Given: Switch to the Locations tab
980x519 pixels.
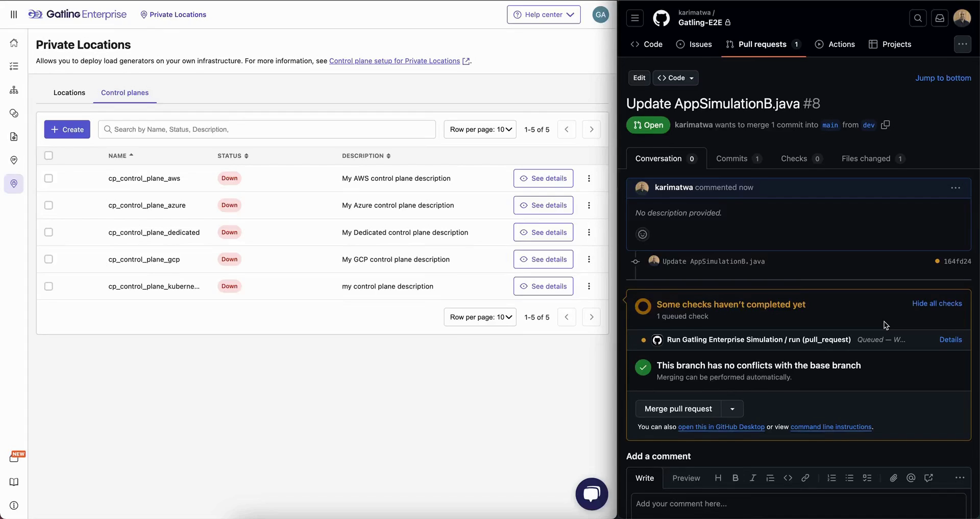Looking at the screenshot, I should click(x=69, y=93).
